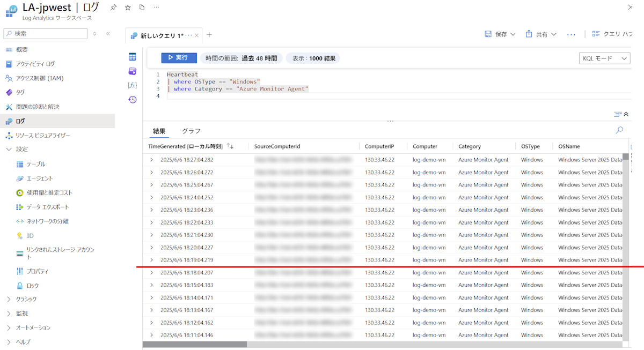Switch to the 結果 tab
Image resolution: width=644 pixels, height=350 pixels.
[x=159, y=131]
